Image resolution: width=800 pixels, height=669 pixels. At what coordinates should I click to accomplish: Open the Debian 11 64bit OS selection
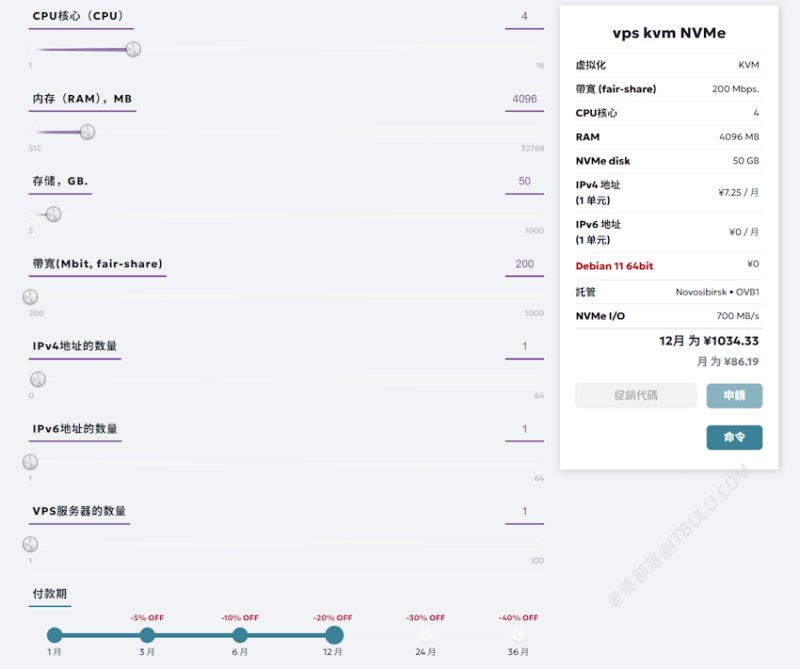[614, 266]
